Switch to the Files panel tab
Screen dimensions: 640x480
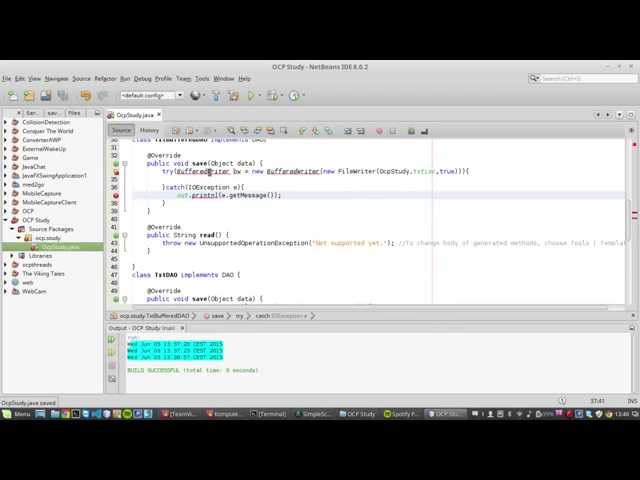[x=74, y=113]
